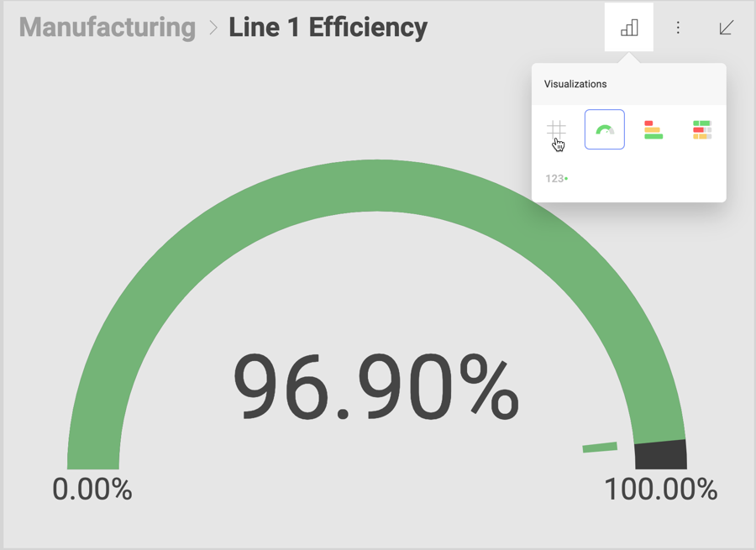Click the Line 1 Efficiency title
Viewport: 756px width, 550px height.
328,28
